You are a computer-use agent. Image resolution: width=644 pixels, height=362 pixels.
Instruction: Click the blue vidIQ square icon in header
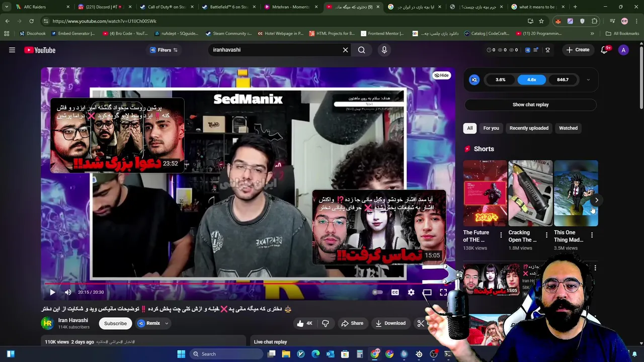coord(527,50)
